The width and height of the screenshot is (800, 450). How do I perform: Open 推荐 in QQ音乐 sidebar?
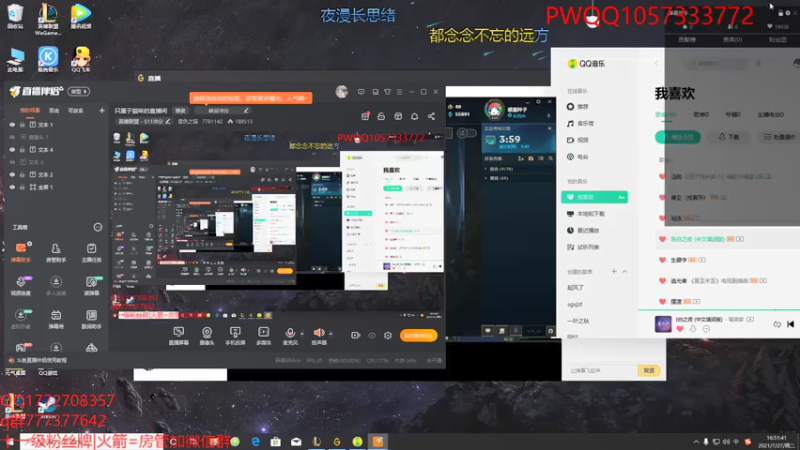[578, 107]
